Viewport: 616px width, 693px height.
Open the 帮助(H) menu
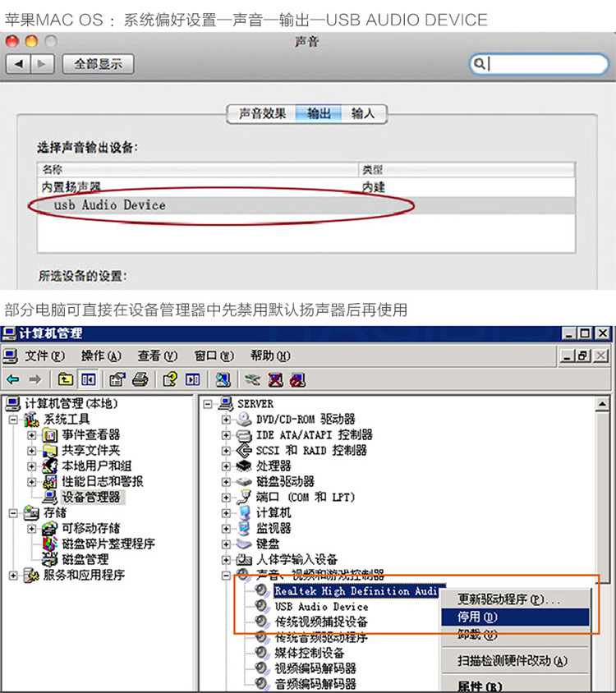(x=271, y=356)
